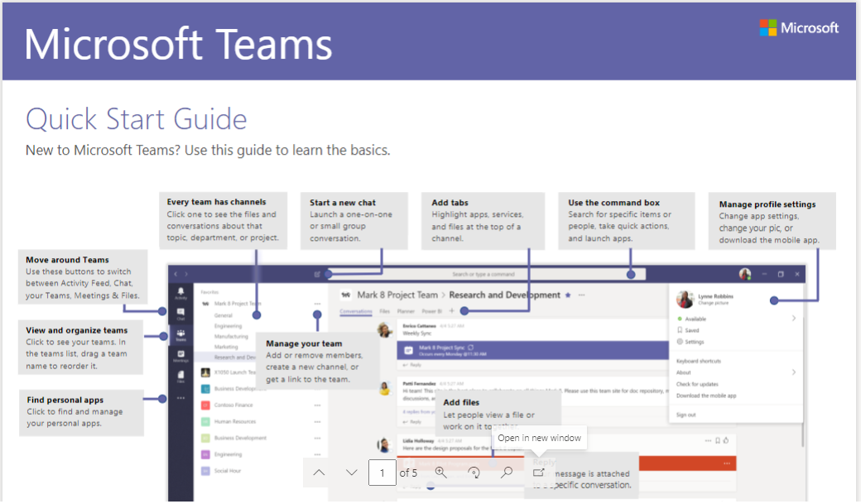
Task: Open the Contoso Finance team
Action: click(x=233, y=405)
